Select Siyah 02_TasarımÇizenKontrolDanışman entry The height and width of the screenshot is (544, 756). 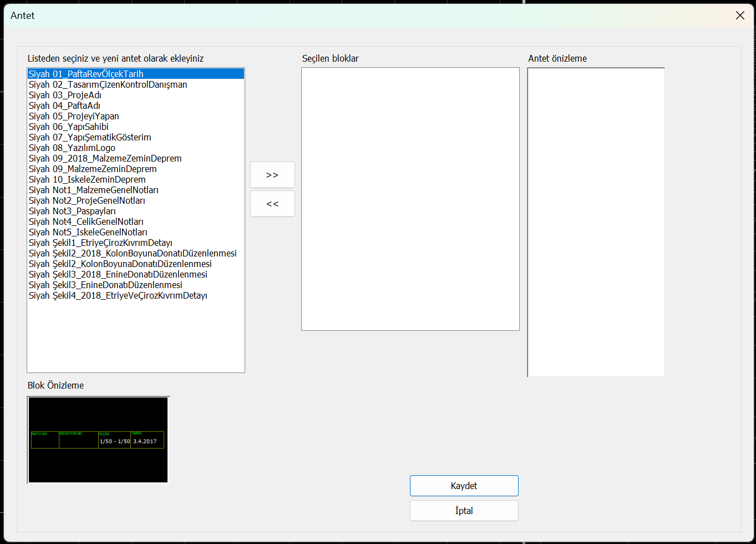108,84
